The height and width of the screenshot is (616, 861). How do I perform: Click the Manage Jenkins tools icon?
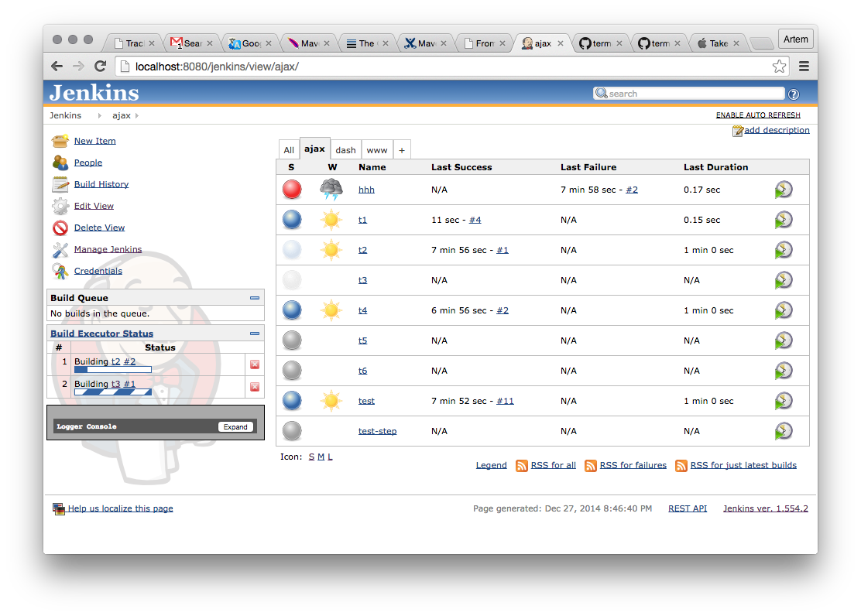(60, 250)
